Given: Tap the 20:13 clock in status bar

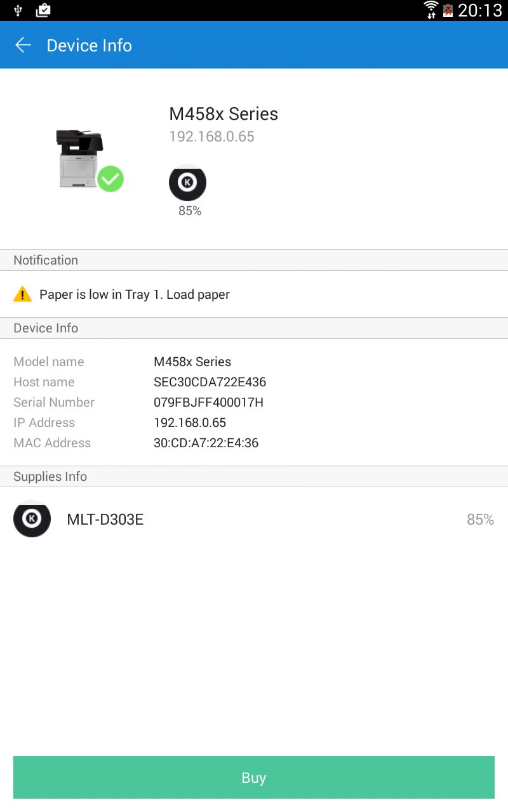Looking at the screenshot, I should [x=480, y=11].
